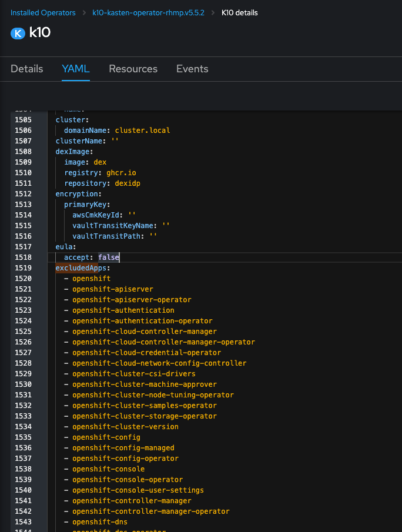Click the openshift-cluster-storage-operator entry

coord(145,416)
